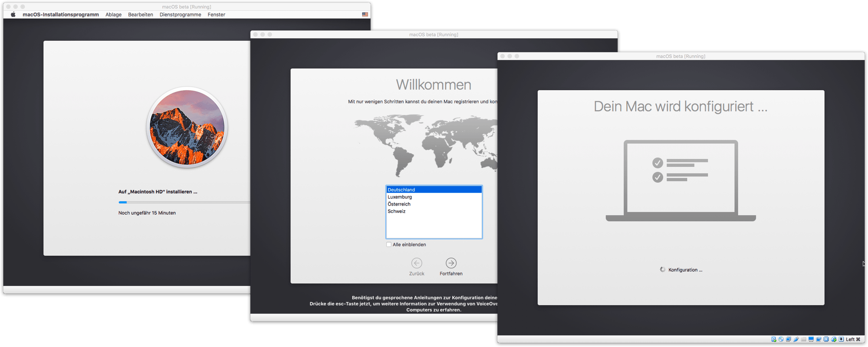Select Schweiz in the country list
This screenshot has height=347, width=868.
coord(434,211)
